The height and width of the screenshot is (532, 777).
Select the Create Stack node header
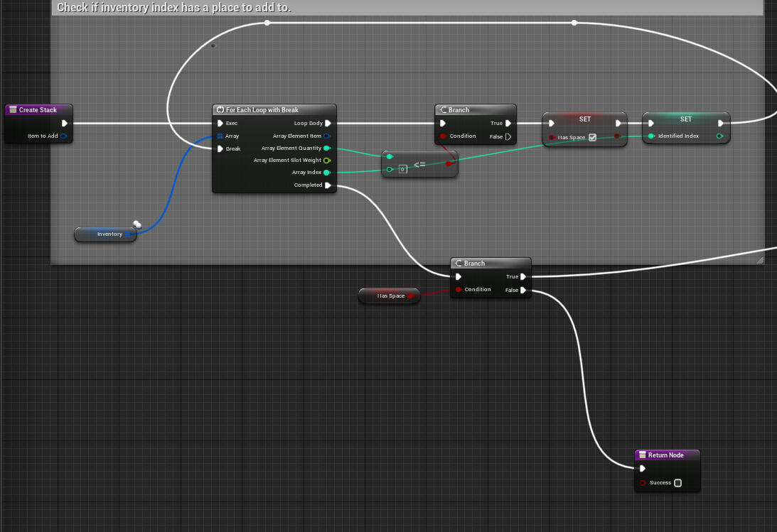pyautogui.click(x=38, y=110)
